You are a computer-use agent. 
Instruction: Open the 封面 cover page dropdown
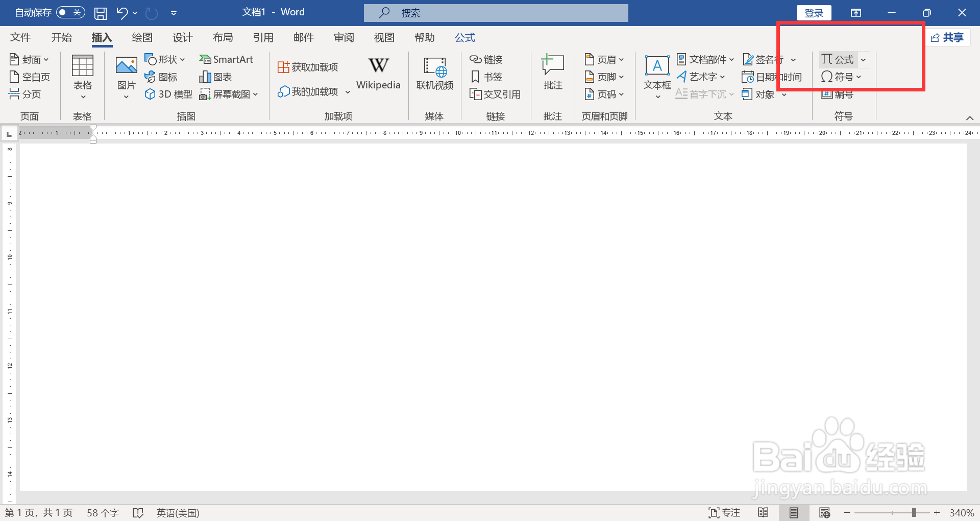pos(29,60)
